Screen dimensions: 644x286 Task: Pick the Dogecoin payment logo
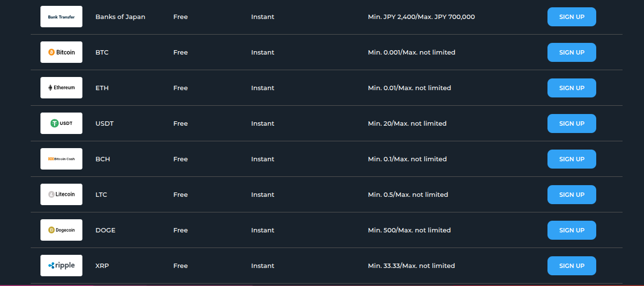coord(61,230)
